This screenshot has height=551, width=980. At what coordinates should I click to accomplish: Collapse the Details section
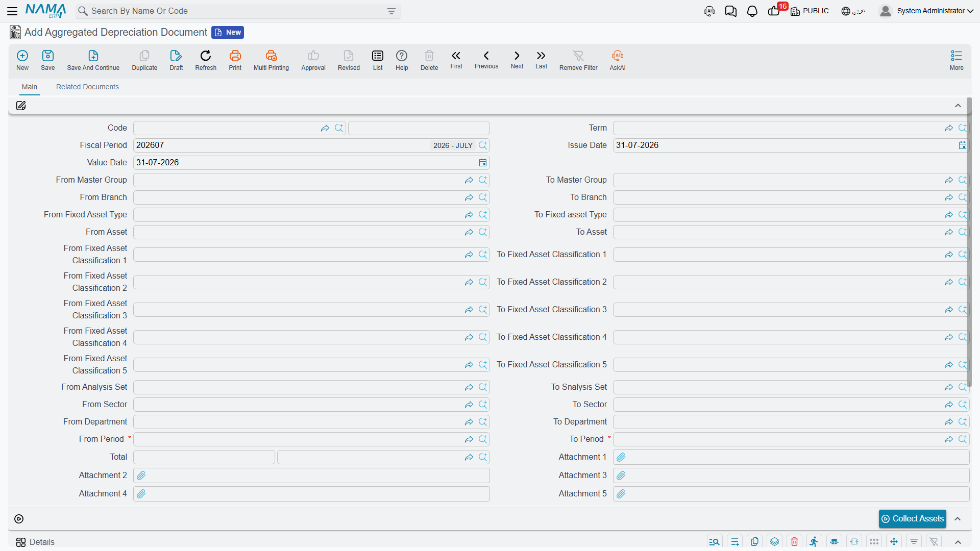pyautogui.click(x=958, y=542)
